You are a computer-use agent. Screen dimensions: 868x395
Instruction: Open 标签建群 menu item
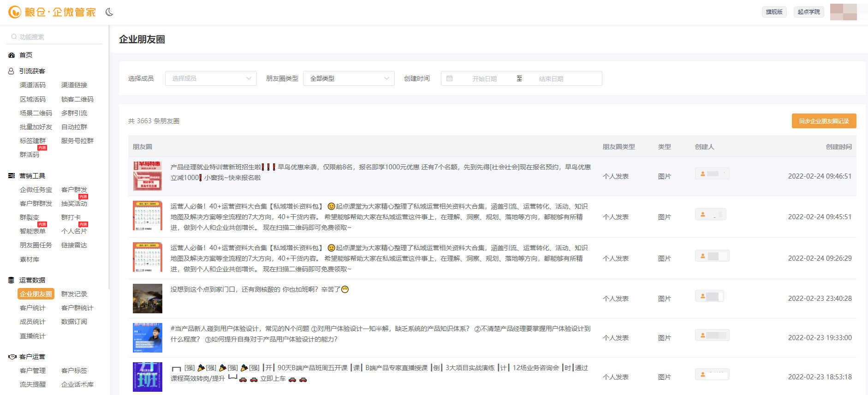(x=33, y=141)
